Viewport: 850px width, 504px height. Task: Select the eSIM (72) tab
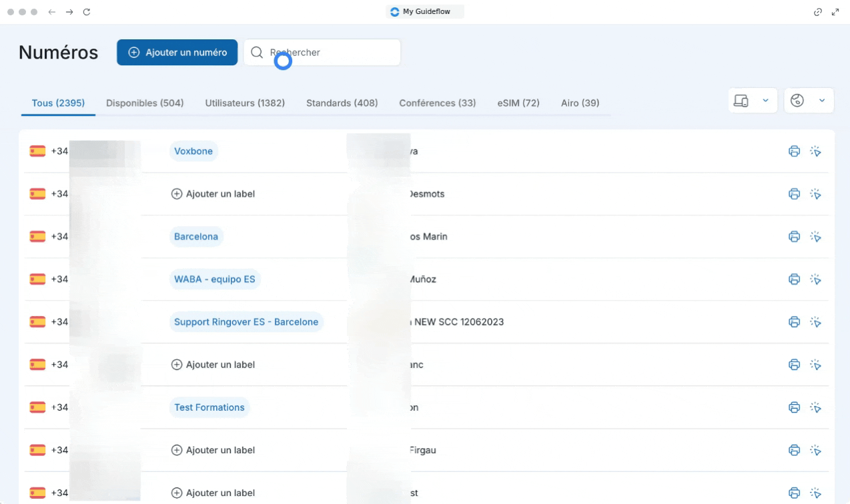[x=518, y=103]
